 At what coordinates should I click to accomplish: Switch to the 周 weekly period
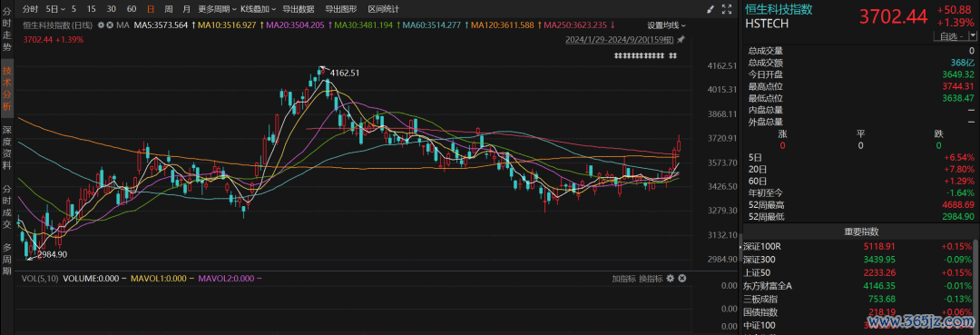click(x=169, y=9)
